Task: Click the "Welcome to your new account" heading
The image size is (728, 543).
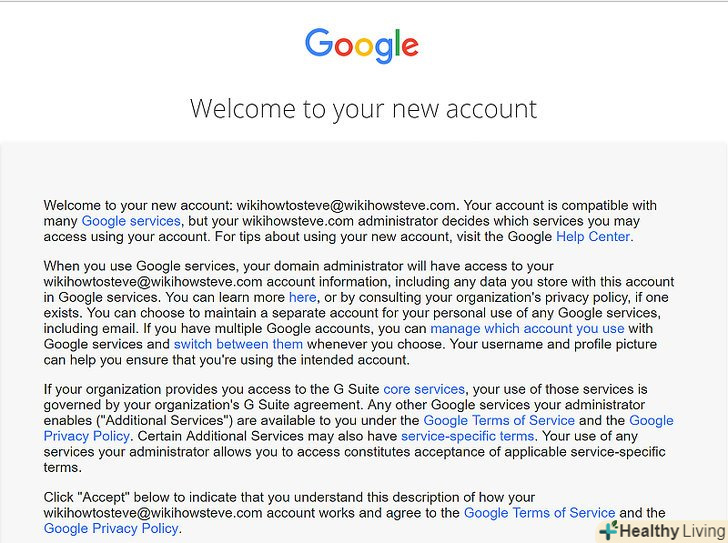Action: click(364, 108)
